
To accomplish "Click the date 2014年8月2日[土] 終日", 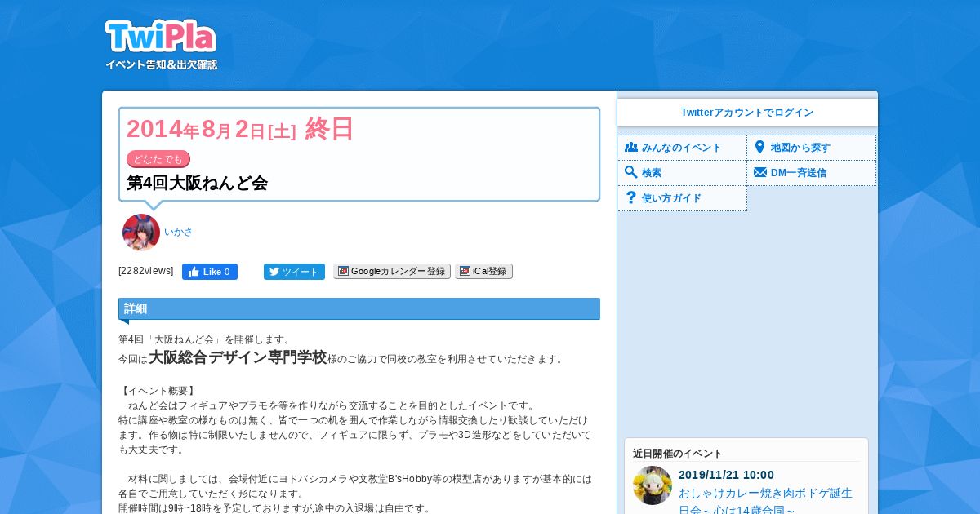I will tap(240, 129).
